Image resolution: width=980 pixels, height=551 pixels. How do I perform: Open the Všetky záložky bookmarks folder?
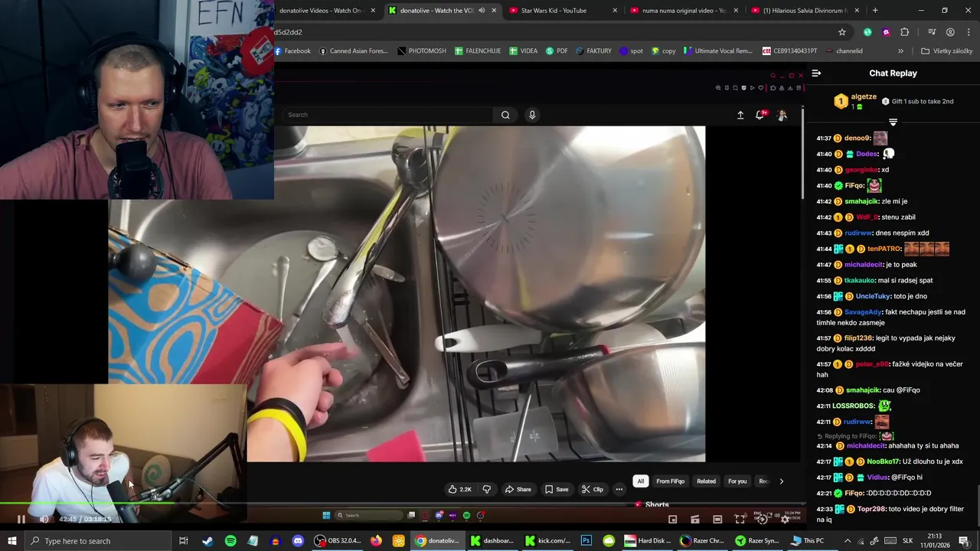[946, 51]
